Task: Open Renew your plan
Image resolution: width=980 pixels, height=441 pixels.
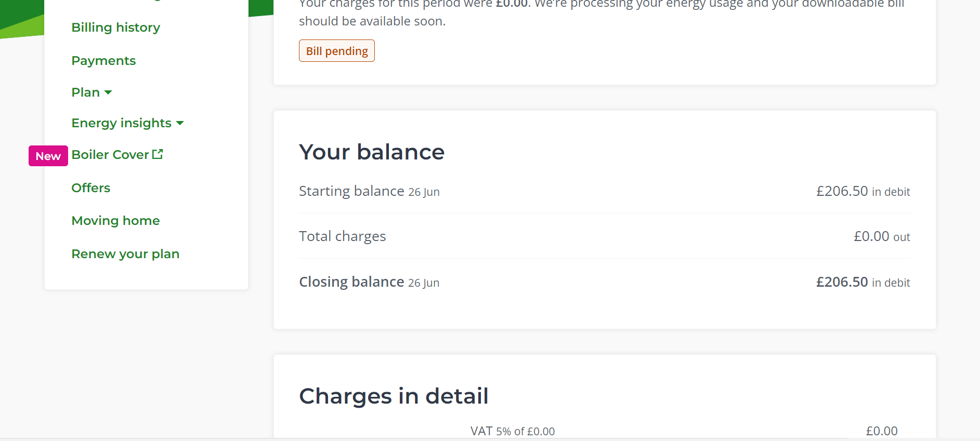Action: pos(125,254)
